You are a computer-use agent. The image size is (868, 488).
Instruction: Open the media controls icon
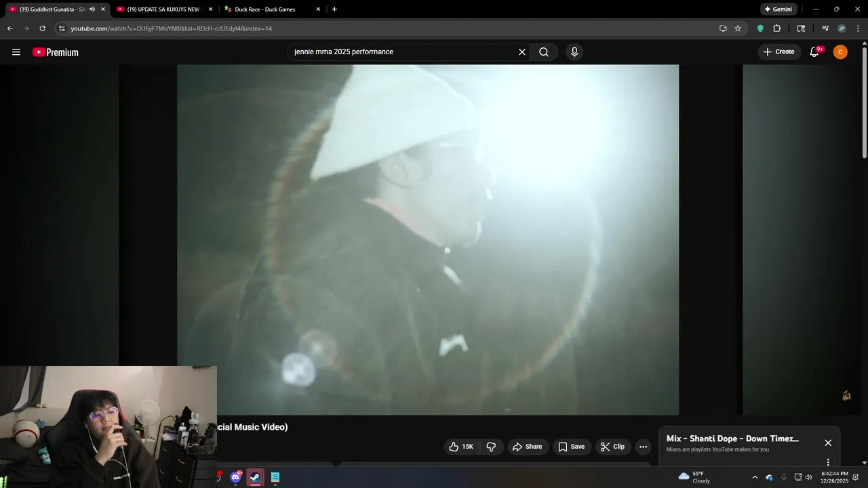pyautogui.click(x=825, y=28)
